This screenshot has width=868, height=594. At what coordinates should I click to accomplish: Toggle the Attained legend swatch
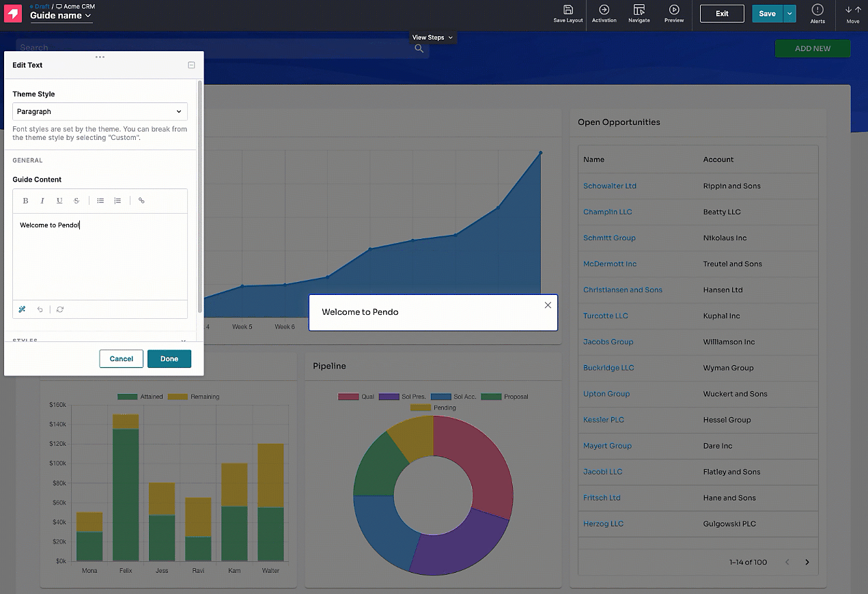[128, 397]
